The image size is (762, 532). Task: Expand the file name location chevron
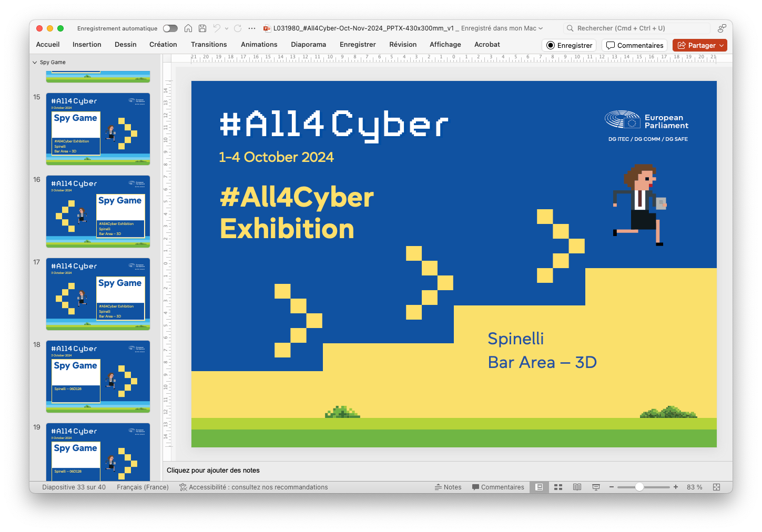click(541, 28)
